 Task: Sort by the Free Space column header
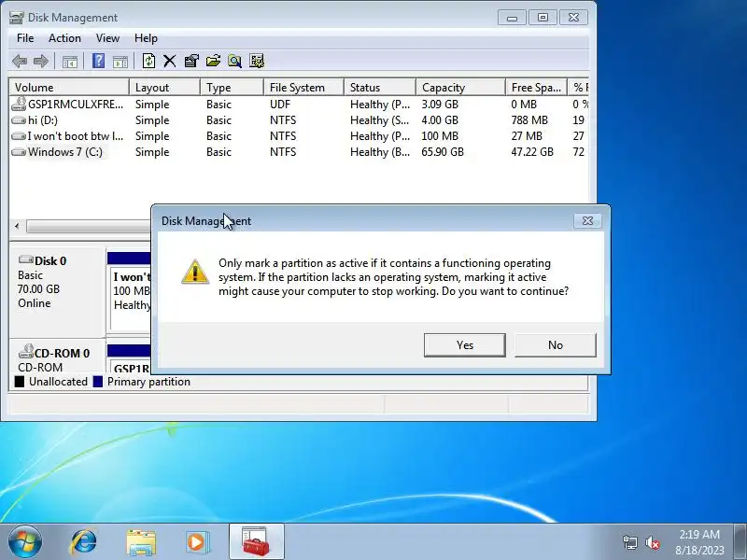pyautogui.click(x=536, y=88)
